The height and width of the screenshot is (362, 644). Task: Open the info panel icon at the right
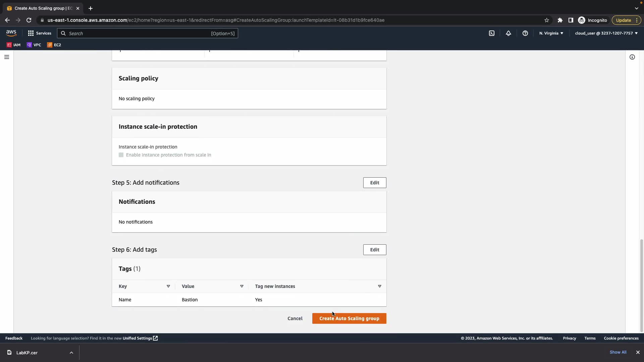pos(632,57)
